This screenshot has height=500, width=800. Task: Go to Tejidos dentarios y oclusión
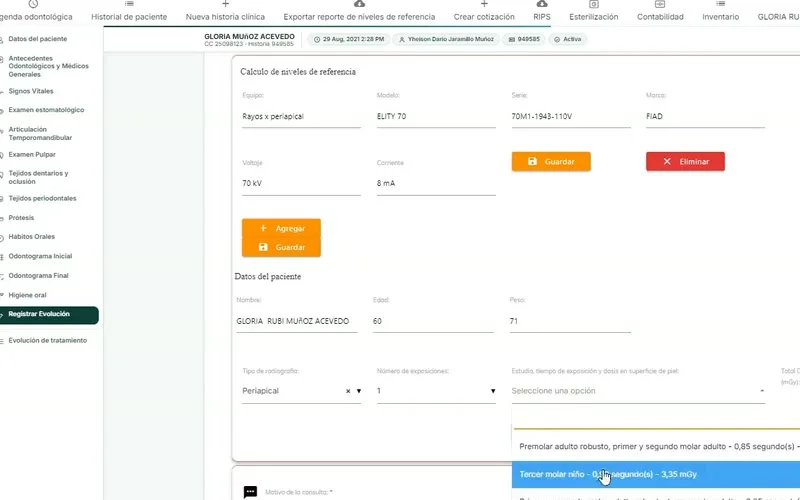38,178
